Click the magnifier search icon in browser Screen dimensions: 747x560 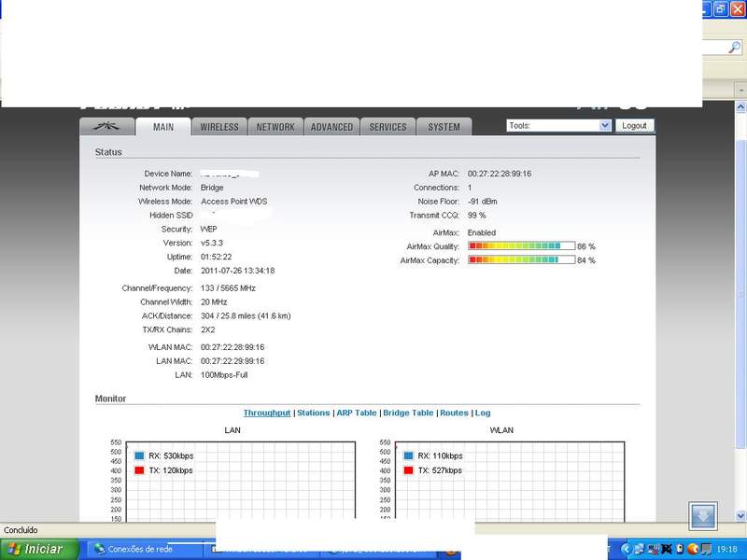pos(735,48)
